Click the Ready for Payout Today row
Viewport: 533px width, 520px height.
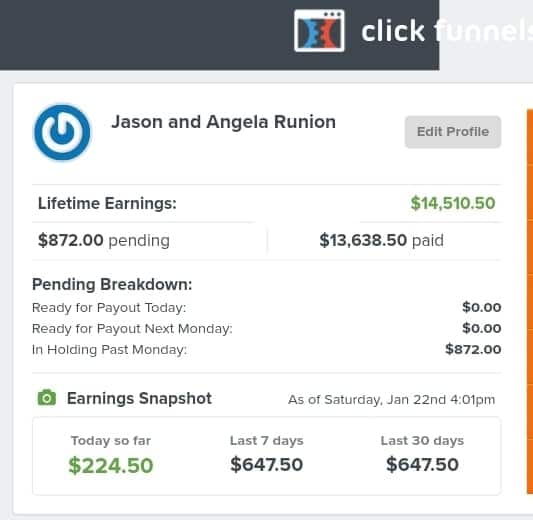coord(266,308)
